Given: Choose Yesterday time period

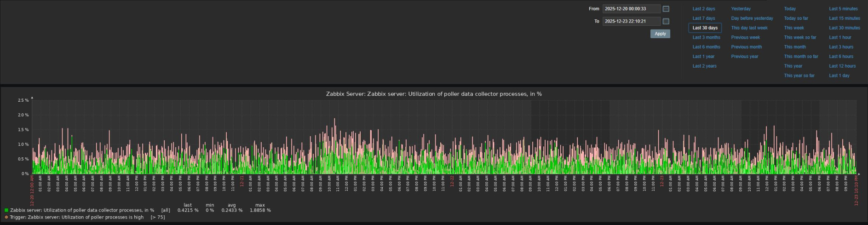Looking at the screenshot, I should [741, 9].
